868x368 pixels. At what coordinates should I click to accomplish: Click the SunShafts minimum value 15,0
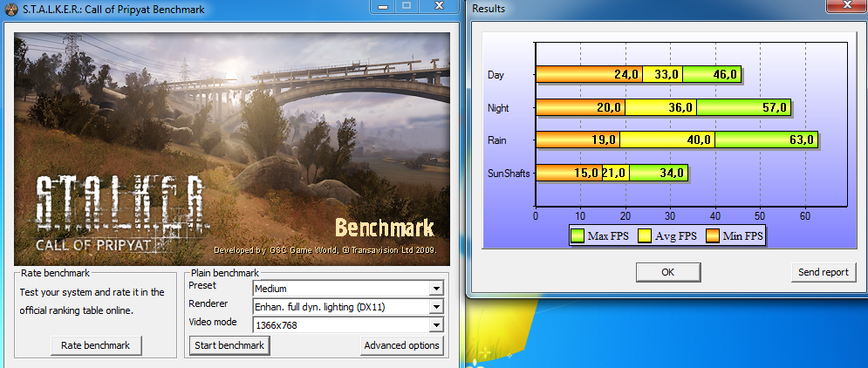587,174
